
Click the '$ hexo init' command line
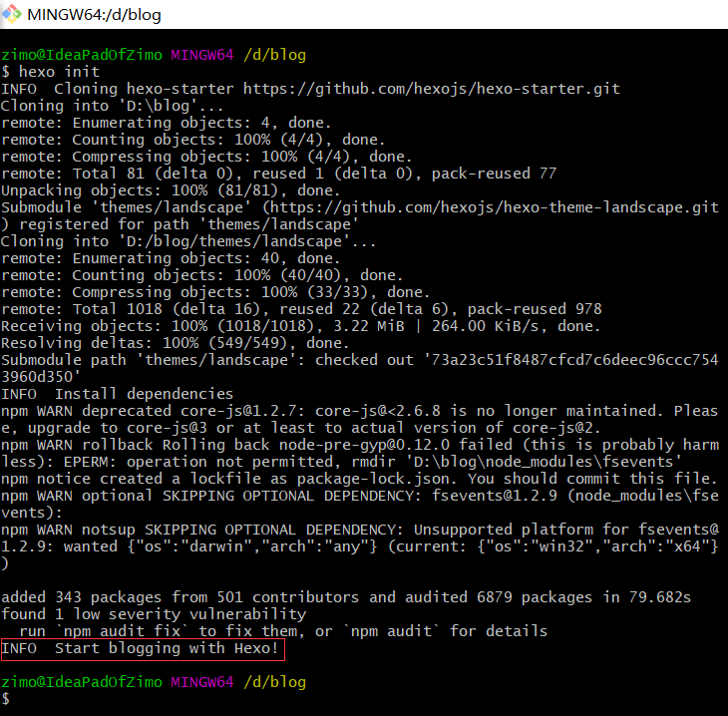[51, 72]
